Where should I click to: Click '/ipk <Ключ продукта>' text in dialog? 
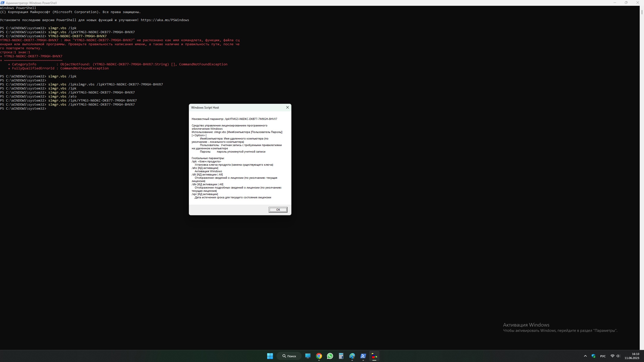207,161
